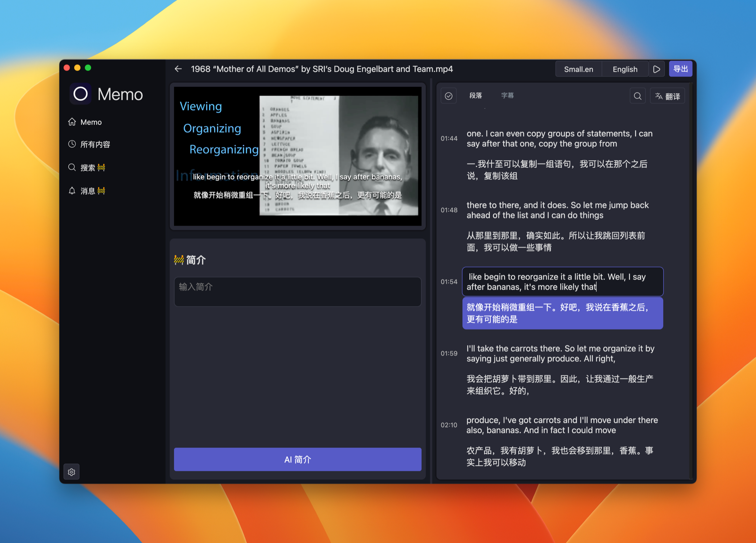Open 所有内容 all content section
756x543 pixels.
click(x=95, y=145)
